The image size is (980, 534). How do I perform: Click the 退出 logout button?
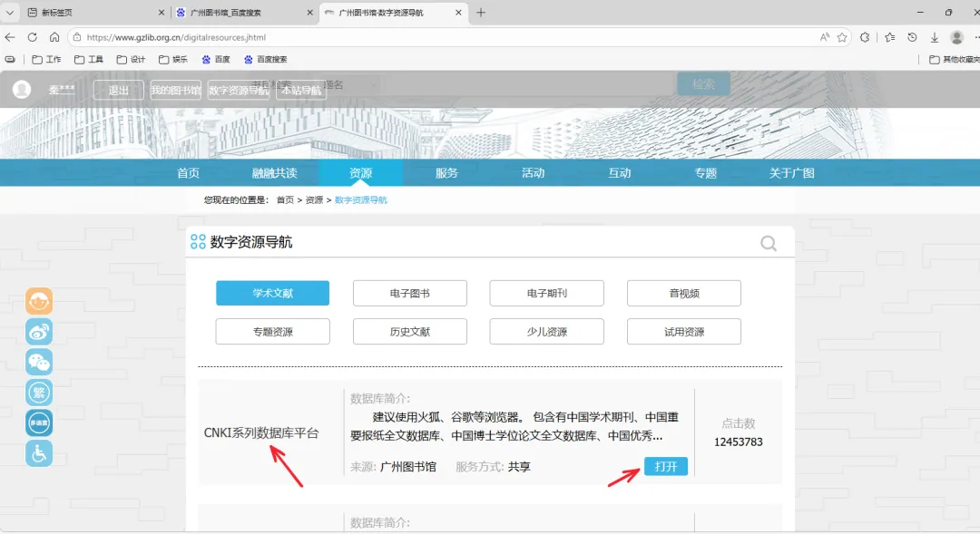(x=118, y=90)
